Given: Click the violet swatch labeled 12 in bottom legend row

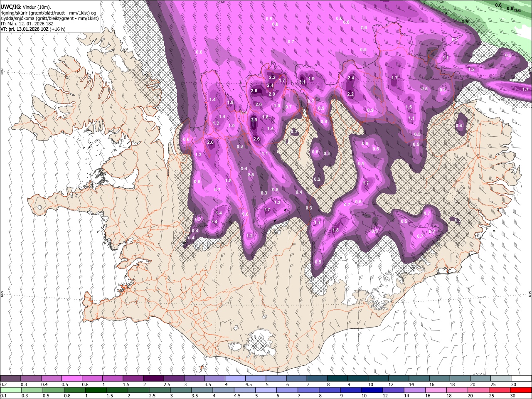Looking at the screenshot, I should (393, 390).
